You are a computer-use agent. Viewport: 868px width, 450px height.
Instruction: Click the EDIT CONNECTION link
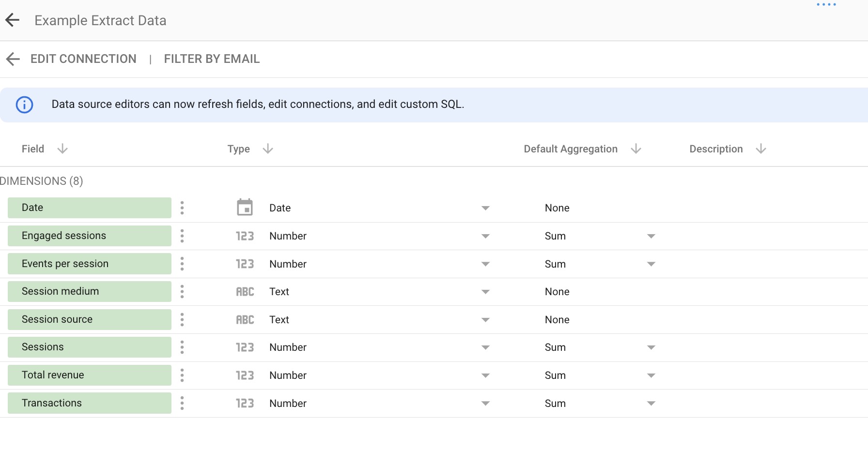tap(83, 59)
